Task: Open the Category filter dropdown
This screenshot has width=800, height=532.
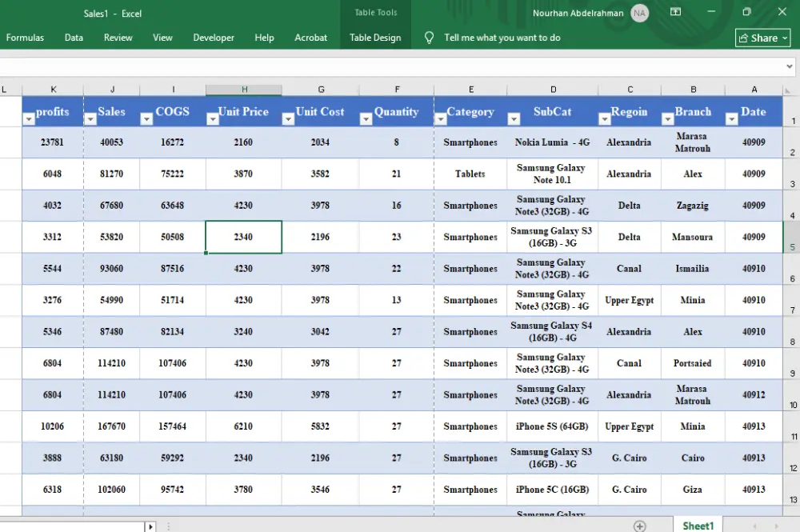Action: pos(440,119)
